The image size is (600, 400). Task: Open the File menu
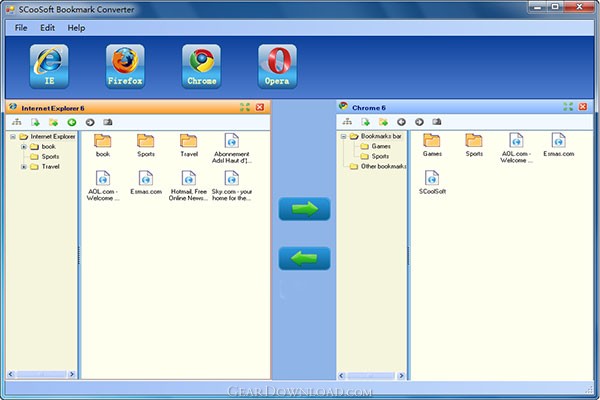coord(21,28)
